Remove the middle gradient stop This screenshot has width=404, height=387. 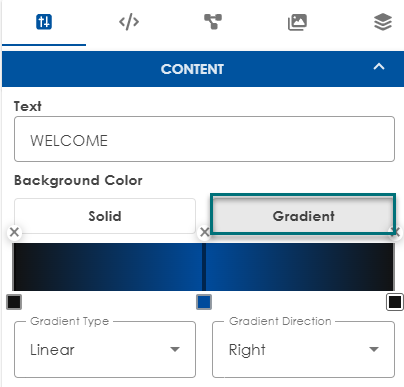205,232
